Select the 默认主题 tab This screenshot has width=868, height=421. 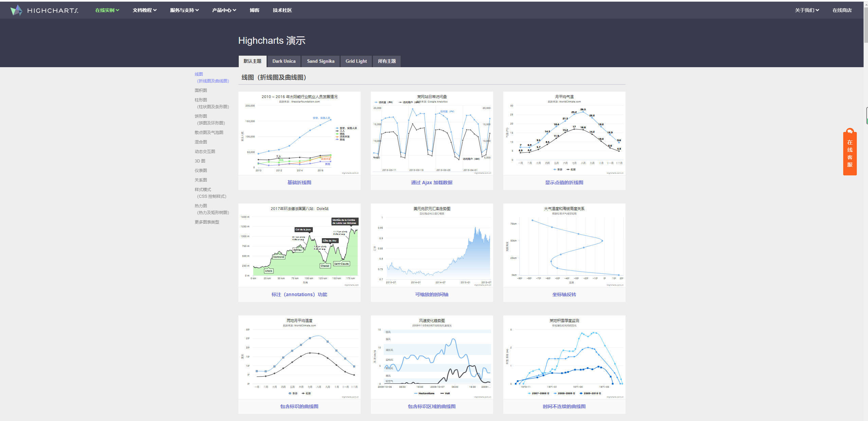coord(252,61)
